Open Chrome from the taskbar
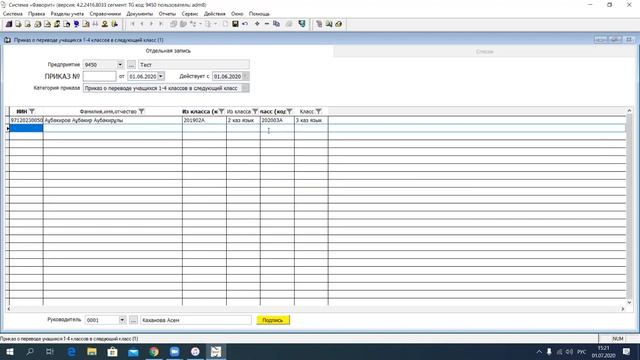 pos(154,351)
